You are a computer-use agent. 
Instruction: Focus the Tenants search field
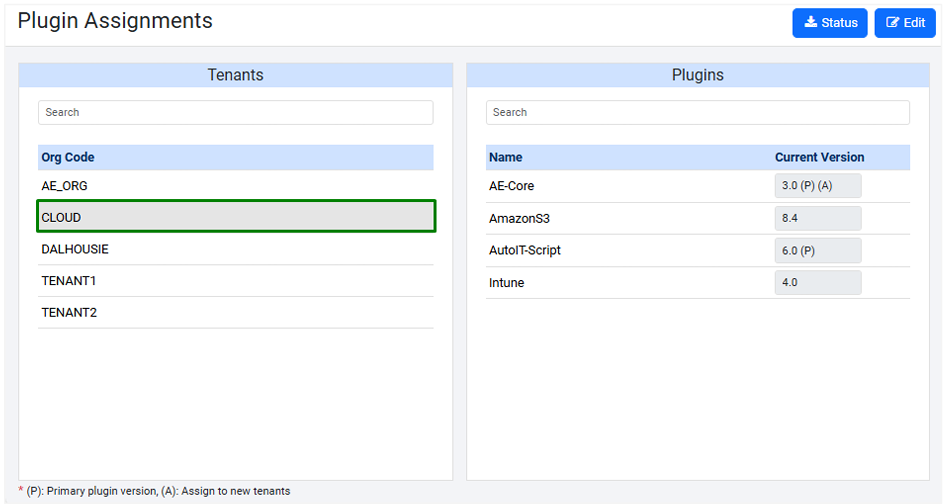tap(235, 113)
